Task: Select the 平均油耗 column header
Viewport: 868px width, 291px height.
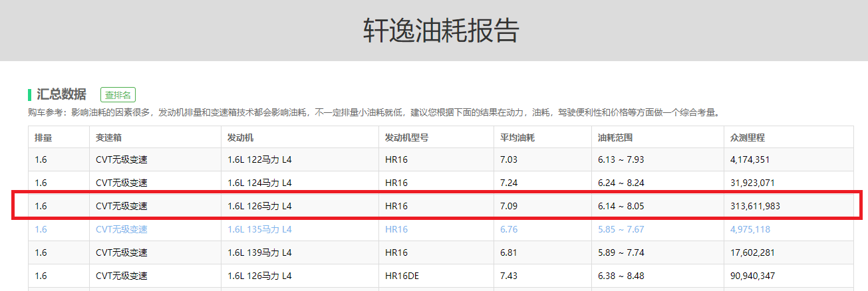Action: 517,138
